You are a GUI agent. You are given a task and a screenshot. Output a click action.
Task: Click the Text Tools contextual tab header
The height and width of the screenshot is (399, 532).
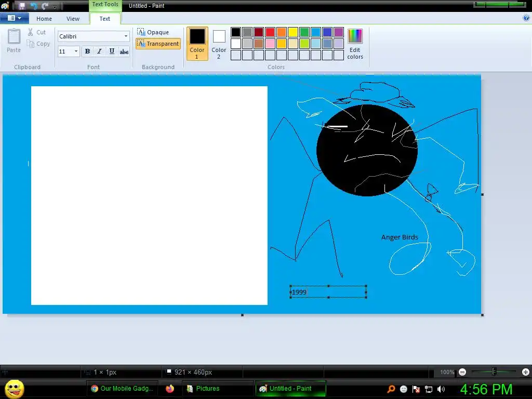pyautogui.click(x=105, y=5)
